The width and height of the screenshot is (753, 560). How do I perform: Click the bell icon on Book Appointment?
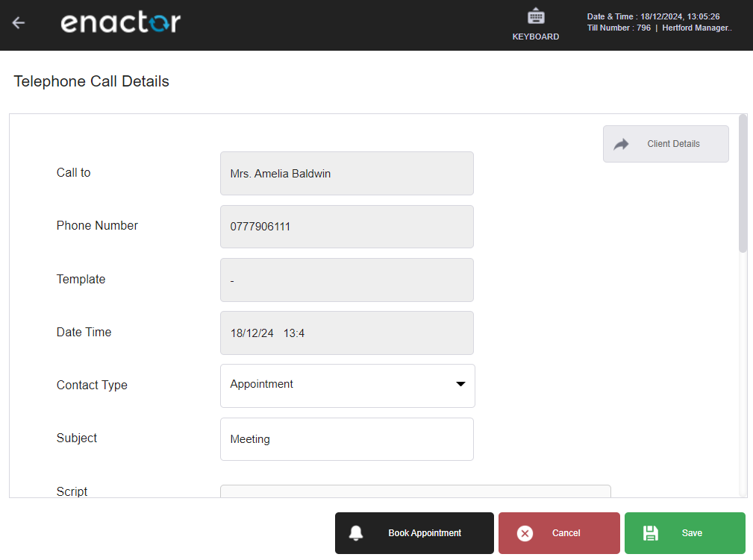(x=356, y=533)
